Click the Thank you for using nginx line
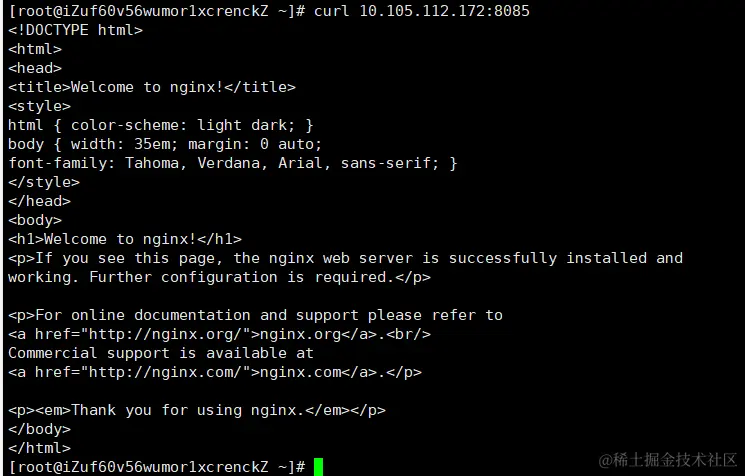 [x=197, y=410]
